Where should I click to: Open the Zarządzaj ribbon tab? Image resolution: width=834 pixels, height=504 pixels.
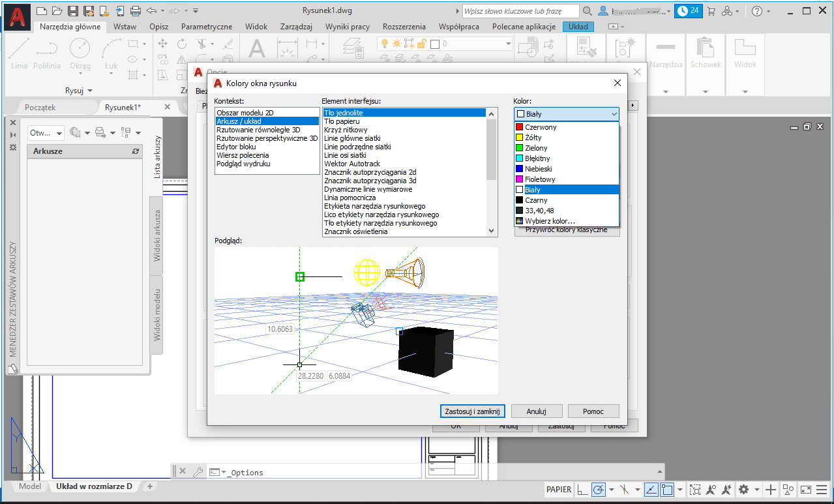[x=297, y=27]
